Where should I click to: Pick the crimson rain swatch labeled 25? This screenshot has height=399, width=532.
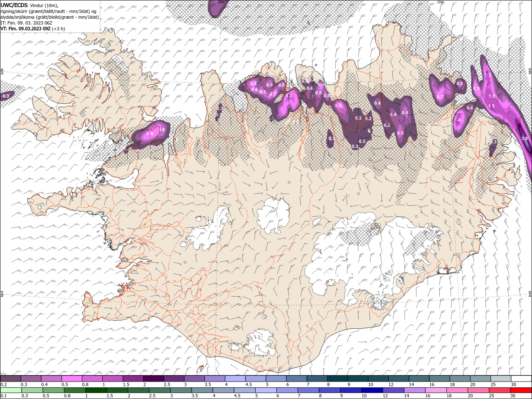[x=499, y=390]
